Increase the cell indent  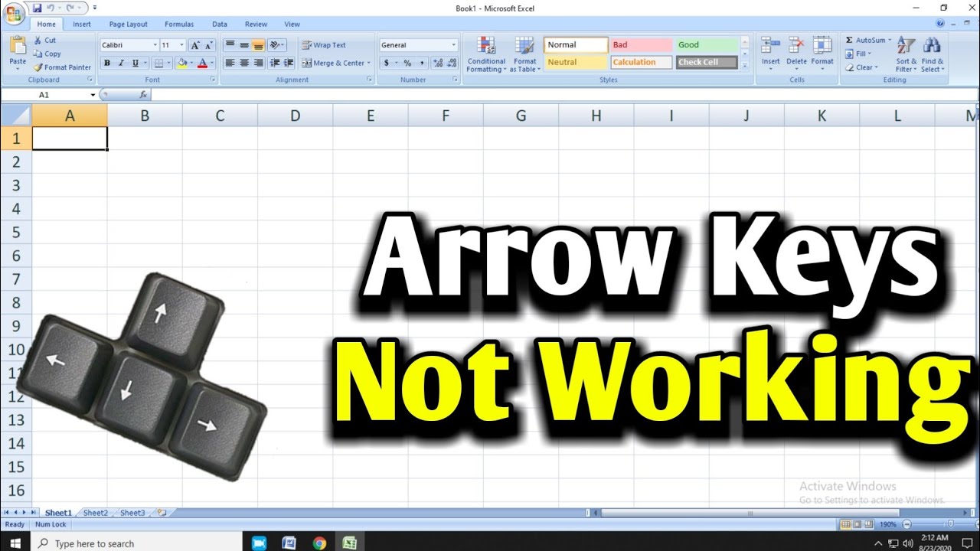[289, 63]
